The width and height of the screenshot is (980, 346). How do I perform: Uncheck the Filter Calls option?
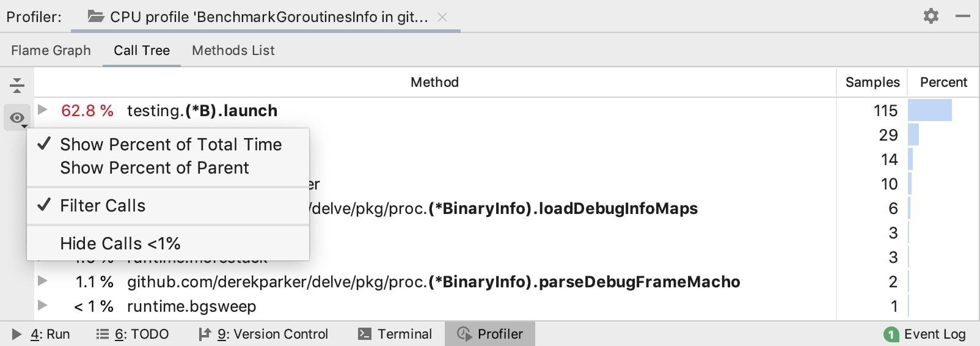pos(103,205)
